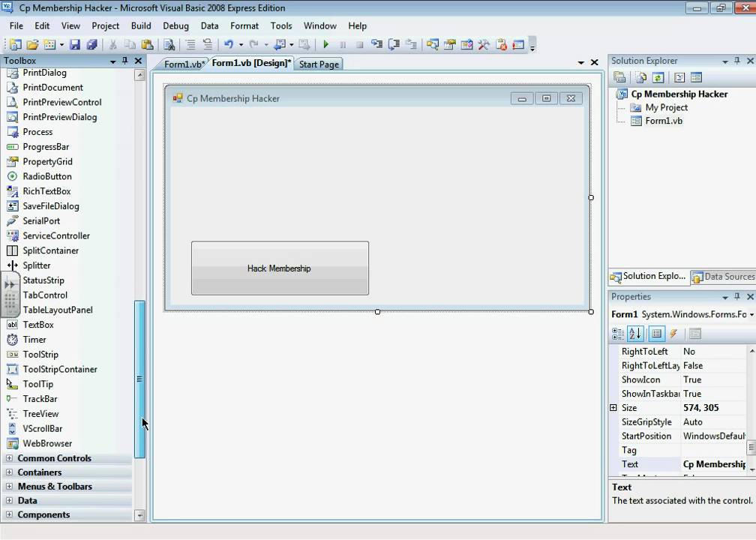The width and height of the screenshot is (756, 540).
Task: Click the Step Over toolbar icon
Action: 394,45
